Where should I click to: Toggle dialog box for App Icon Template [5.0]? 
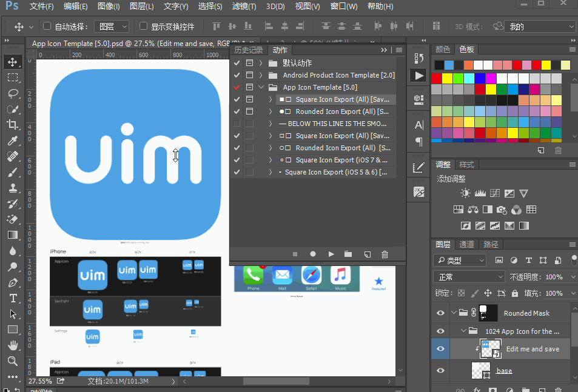point(249,87)
